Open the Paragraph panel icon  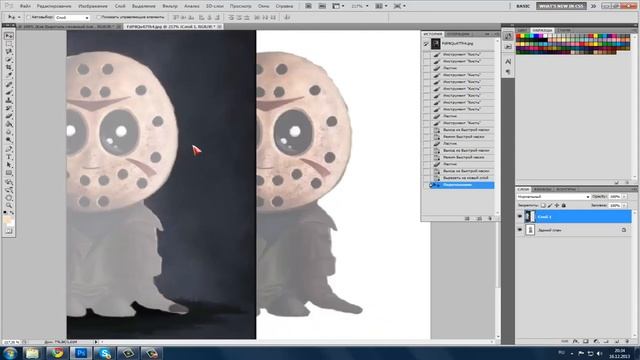coord(508,72)
